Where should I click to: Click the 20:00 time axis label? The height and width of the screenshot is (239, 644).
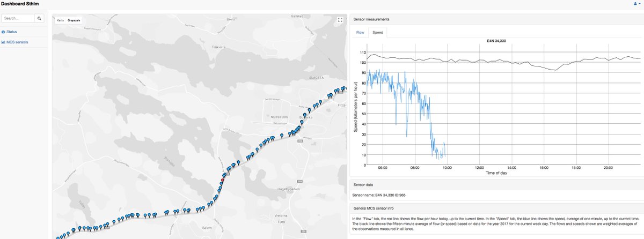pyautogui.click(x=609, y=167)
